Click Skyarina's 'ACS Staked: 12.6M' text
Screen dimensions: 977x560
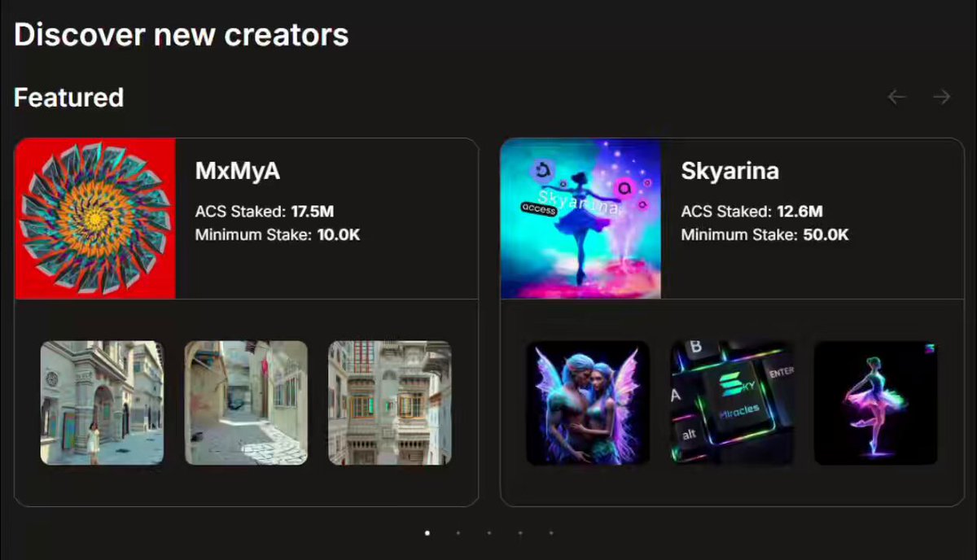(752, 212)
